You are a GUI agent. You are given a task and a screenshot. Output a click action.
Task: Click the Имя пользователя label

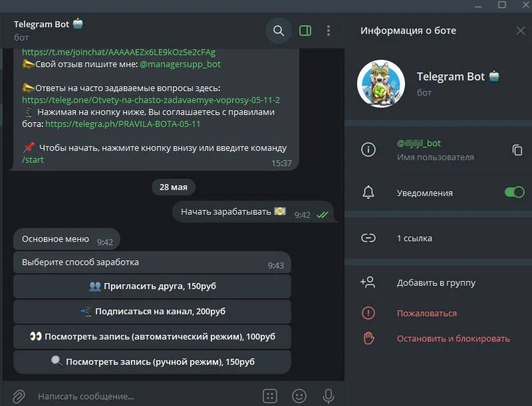[436, 157]
